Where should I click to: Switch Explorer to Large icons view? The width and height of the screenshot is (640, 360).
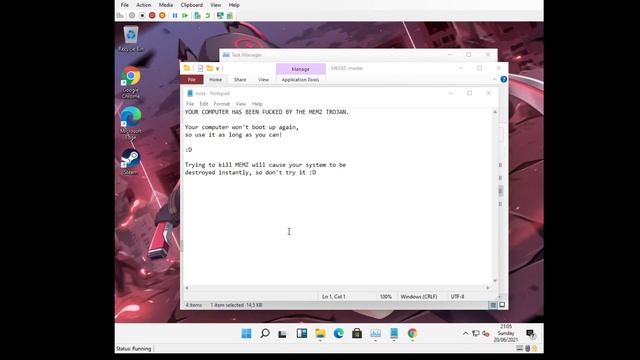(502, 305)
